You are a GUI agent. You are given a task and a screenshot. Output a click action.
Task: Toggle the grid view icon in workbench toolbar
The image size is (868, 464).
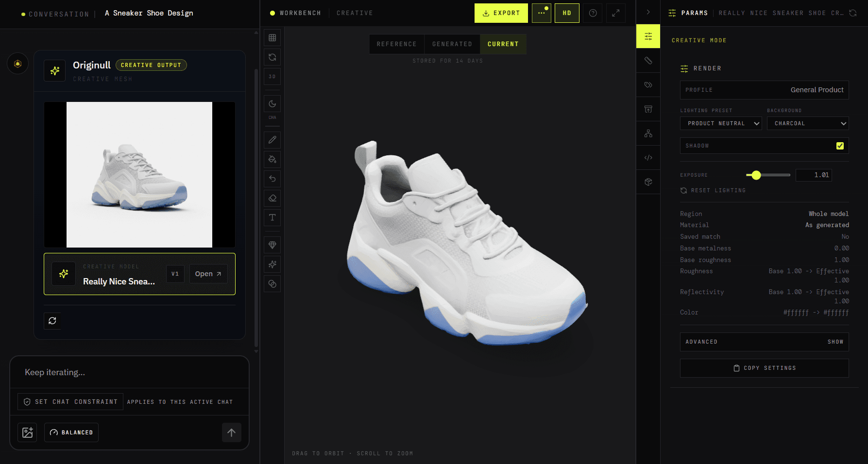[272, 37]
